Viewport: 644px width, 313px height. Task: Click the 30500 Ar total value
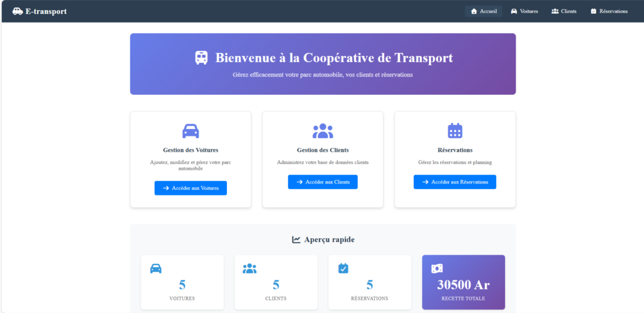pos(464,285)
